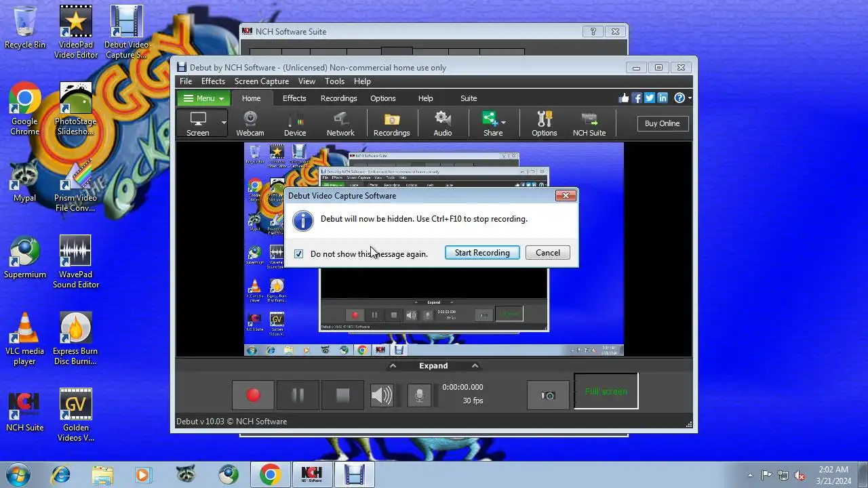Open Golden Videos desktop icon
Viewport: 868px width, 488px height.
pos(76,415)
